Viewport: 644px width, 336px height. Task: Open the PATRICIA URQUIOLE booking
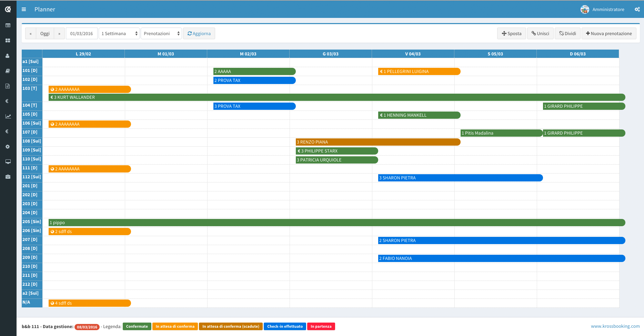337,160
